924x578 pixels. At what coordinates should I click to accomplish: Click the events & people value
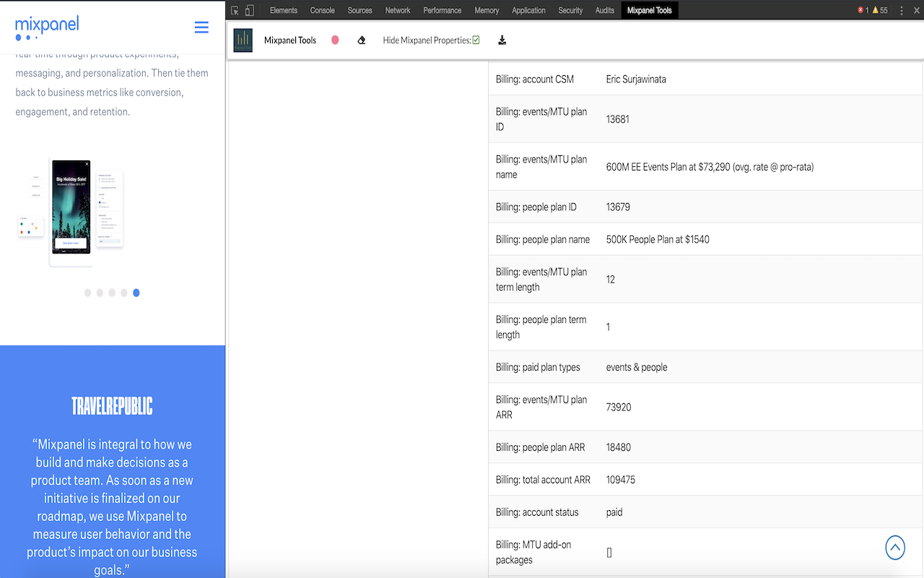tap(637, 367)
